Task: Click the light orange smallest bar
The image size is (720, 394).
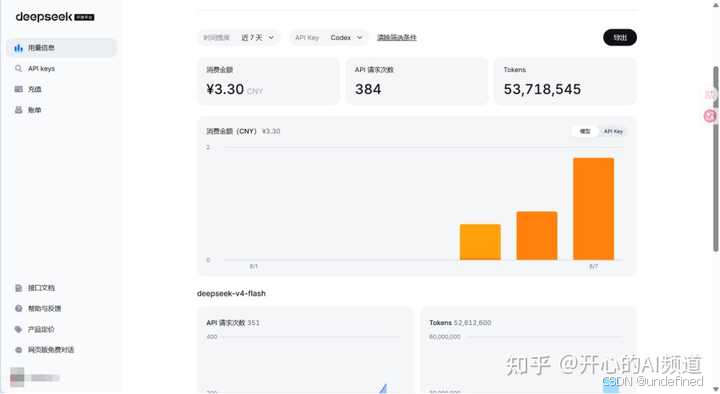Action: [480, 242]
